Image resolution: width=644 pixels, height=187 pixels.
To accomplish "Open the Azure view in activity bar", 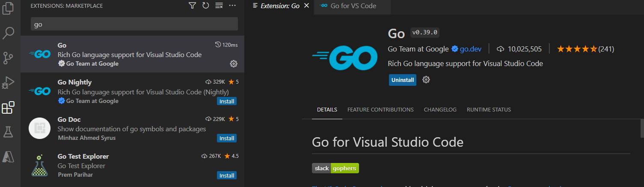I will click(x=8, y=157).
